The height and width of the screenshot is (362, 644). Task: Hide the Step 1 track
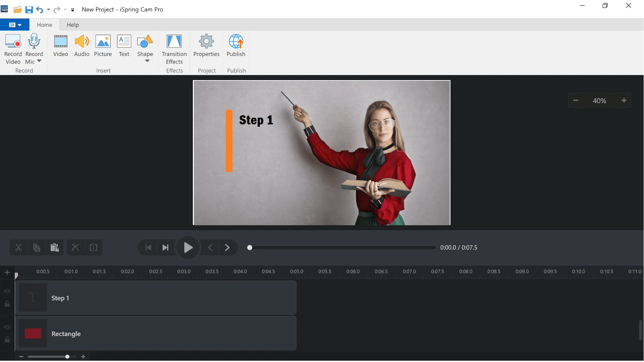click(x=7, y=292)
